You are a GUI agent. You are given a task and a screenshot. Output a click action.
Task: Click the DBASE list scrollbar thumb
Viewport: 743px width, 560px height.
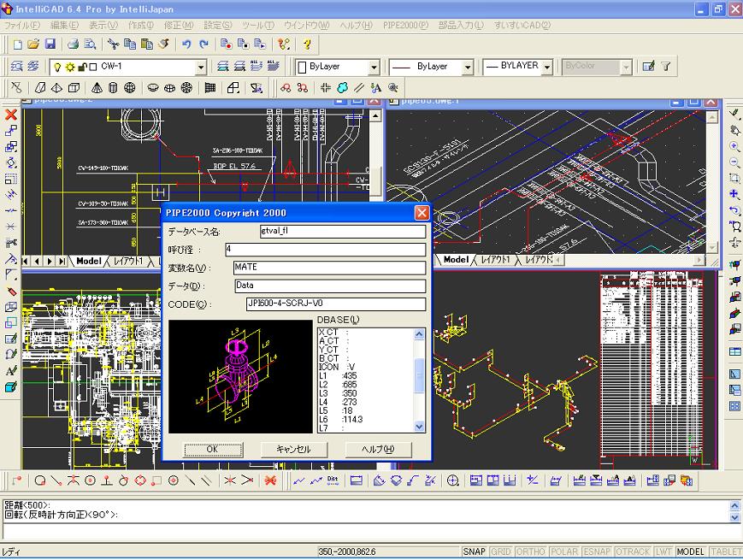click(x=419, y=375)
